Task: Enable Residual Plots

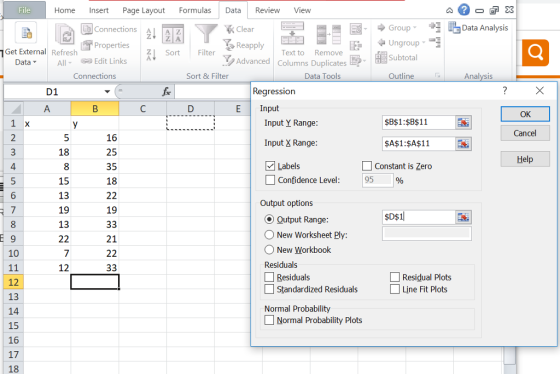Action: point(395,277)
